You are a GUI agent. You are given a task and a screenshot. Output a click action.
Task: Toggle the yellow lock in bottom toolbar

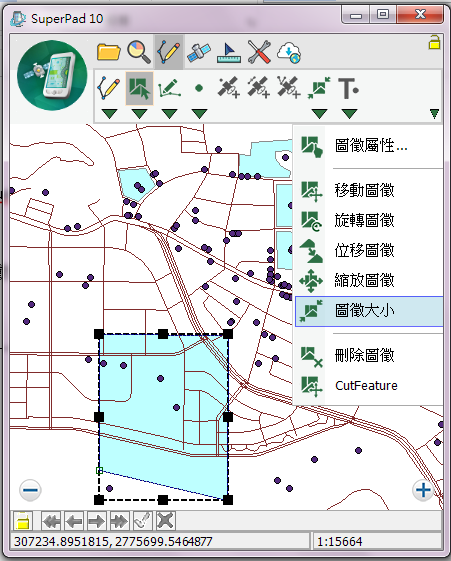pyautogui.click(x=23, y=521)
